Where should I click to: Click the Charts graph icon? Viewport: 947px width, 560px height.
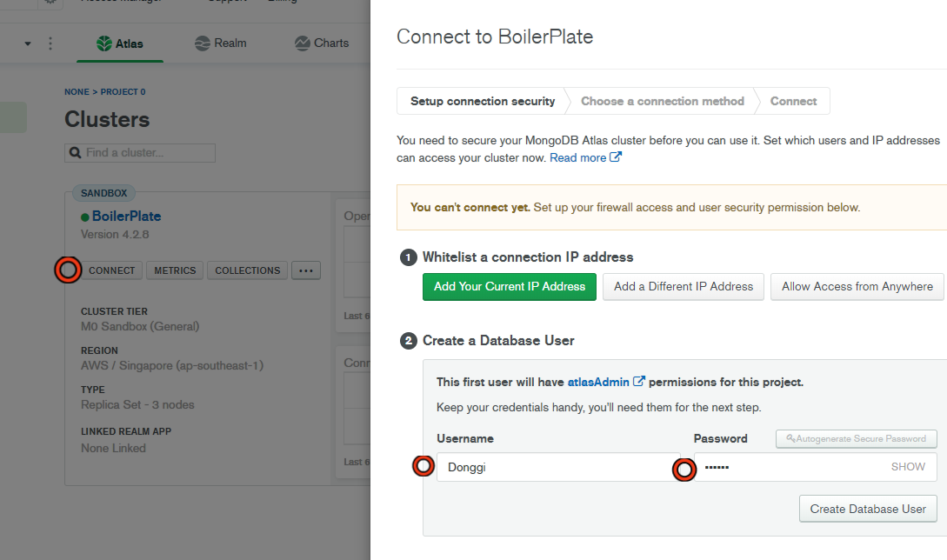pyautogui.click(x=303, y=43)
